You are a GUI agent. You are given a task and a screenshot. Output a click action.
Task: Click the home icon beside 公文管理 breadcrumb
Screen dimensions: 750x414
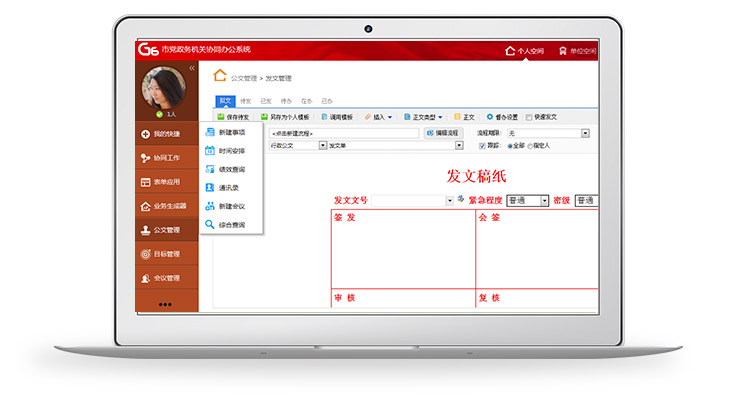220,75
